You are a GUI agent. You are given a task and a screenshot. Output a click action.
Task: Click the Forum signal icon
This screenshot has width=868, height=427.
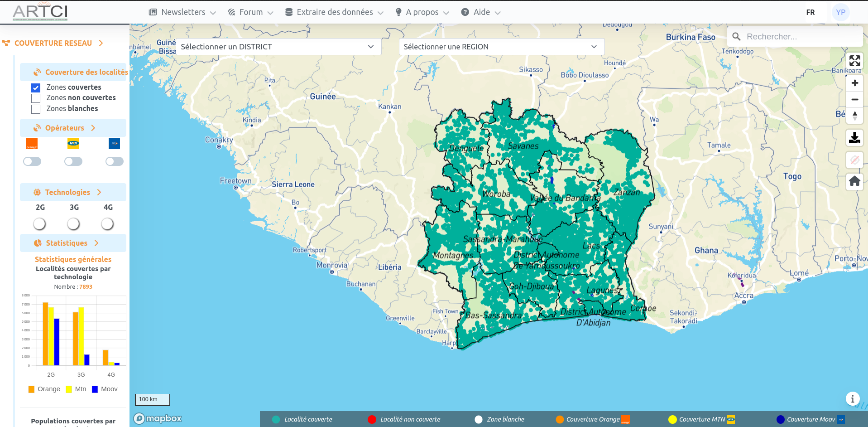[x=231, y=12]
